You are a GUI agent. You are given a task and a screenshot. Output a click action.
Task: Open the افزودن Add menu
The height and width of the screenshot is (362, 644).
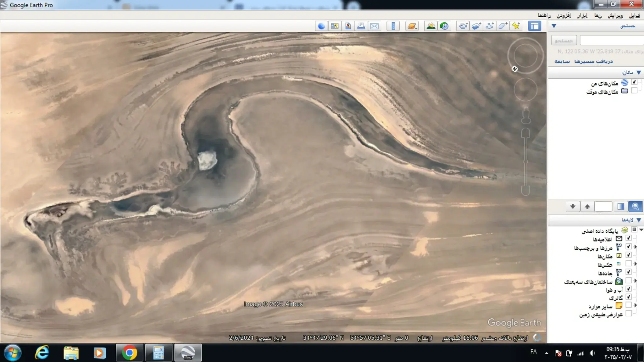click(563, 15)
